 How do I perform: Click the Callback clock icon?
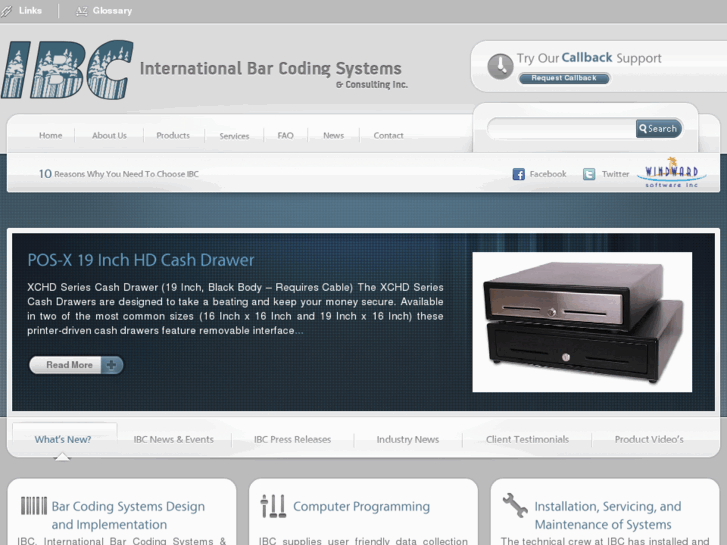click(500, 66)
